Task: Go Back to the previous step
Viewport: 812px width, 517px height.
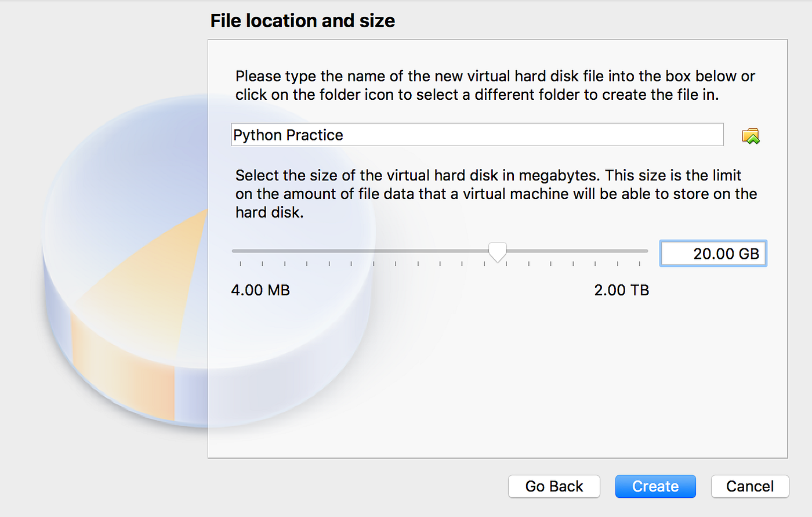Action: click(554, 486)
